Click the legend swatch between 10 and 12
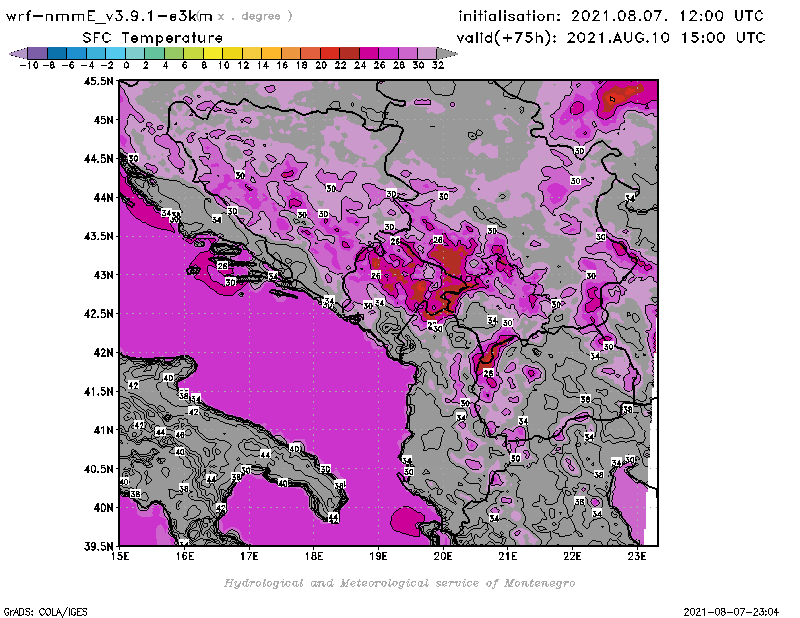This screenshot has height=618, width=800. click(232, 53)
